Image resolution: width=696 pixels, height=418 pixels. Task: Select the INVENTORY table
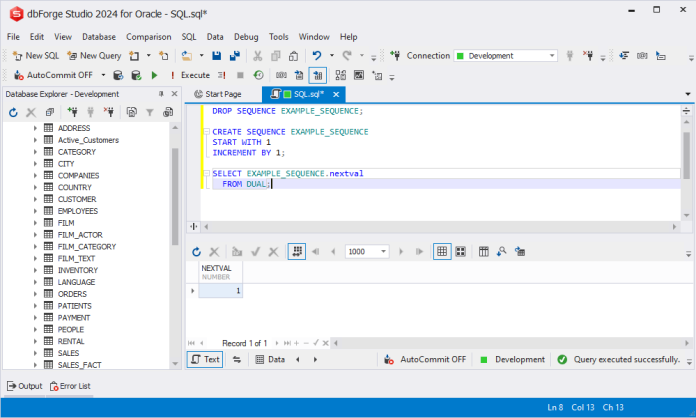click(78, 270)
